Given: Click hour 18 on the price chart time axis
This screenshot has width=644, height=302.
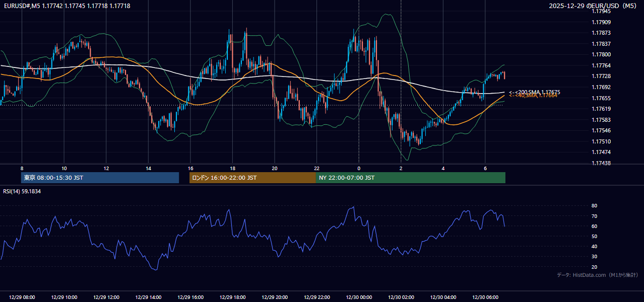Looking at the screenshot, I should tap(232, 168).
